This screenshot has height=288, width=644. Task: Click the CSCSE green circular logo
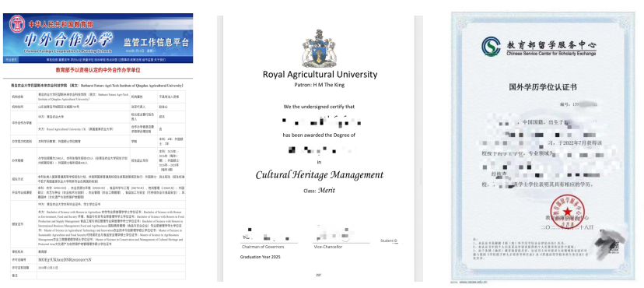click(491, 46)
